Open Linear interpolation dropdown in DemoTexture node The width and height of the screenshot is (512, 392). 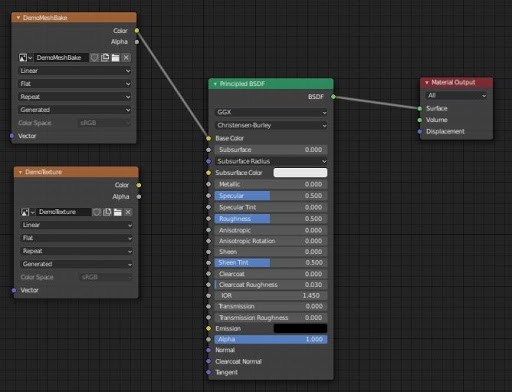[x=77, y=225]
